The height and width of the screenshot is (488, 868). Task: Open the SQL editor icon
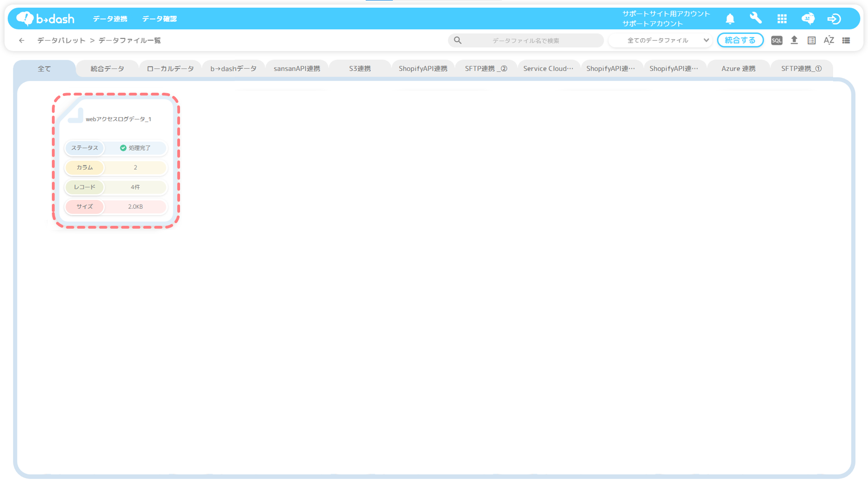[777, 40]
